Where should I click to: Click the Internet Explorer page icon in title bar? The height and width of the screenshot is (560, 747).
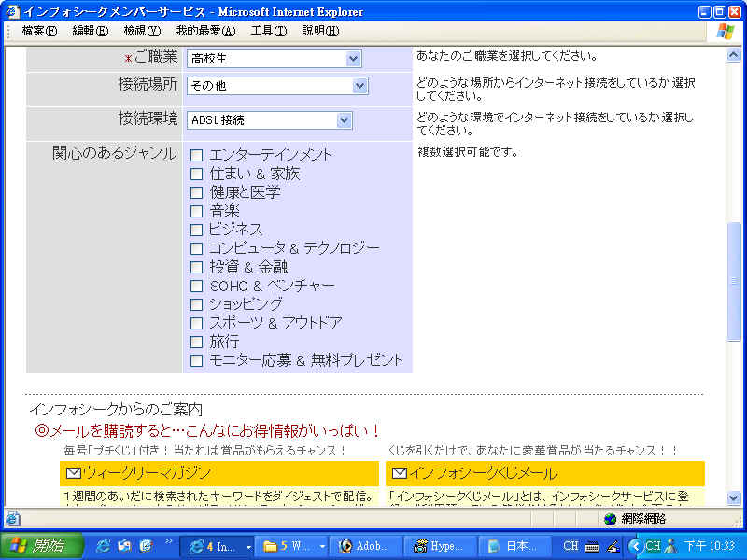11,11
